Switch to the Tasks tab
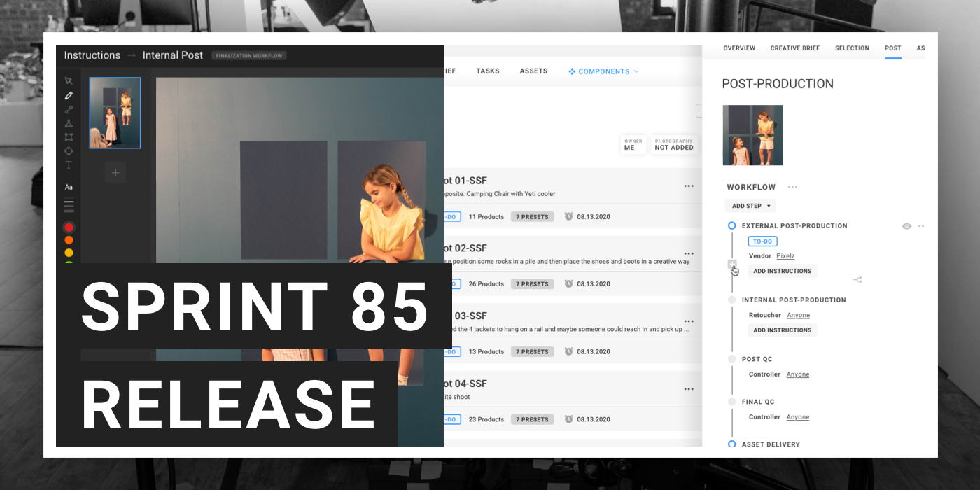Viewport: 980px width, 490px height. [x=487, y=71]
